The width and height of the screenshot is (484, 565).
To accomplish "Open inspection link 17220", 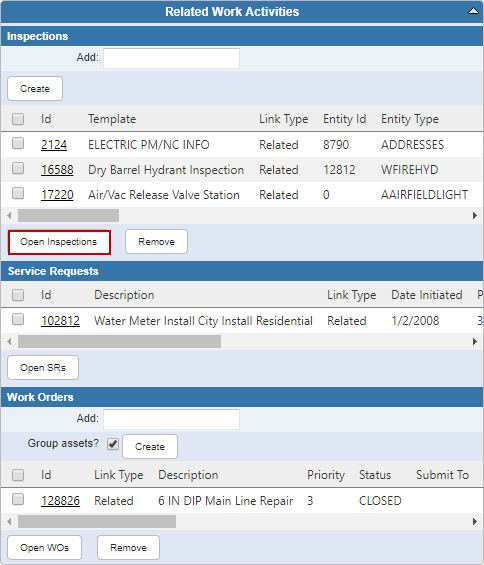I will 57,195.
